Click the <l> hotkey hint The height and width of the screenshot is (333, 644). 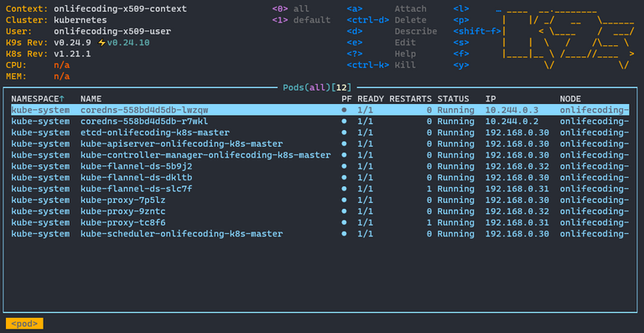pos(461,8)
